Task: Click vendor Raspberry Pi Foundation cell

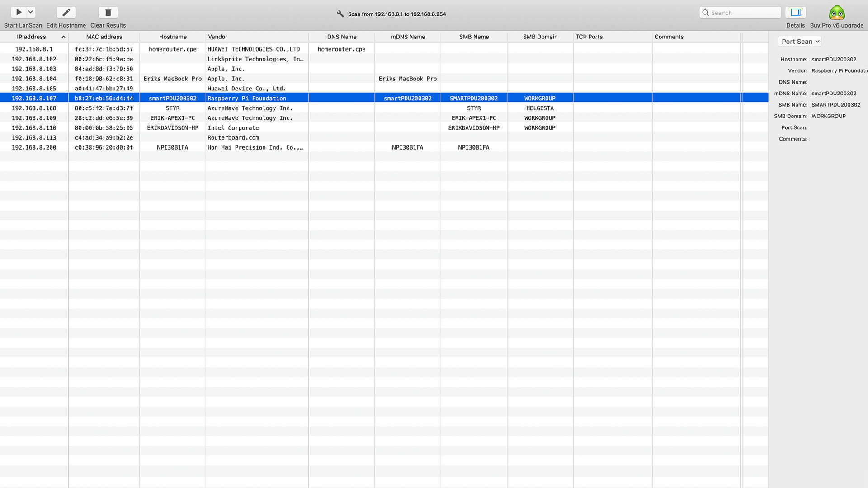Action: tap(247, 98)
